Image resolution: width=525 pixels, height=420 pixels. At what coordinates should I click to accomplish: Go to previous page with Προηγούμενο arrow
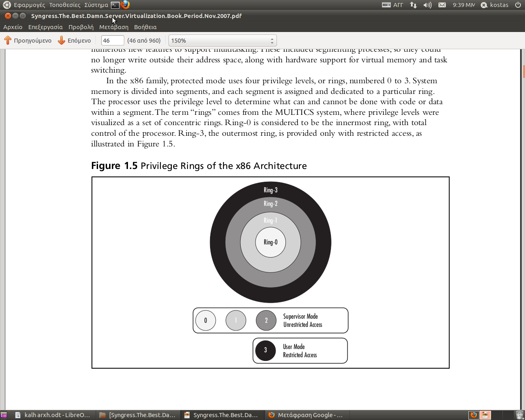click(27, 41)
